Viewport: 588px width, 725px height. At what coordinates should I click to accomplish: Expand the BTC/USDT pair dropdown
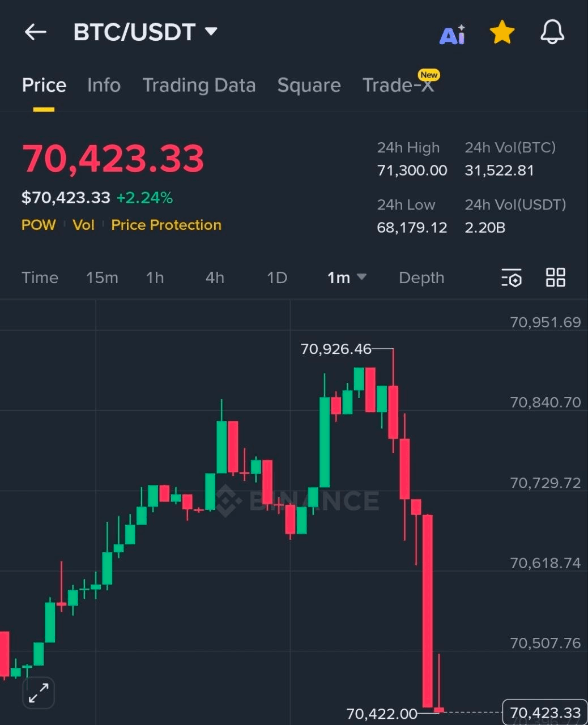[211, 31]
